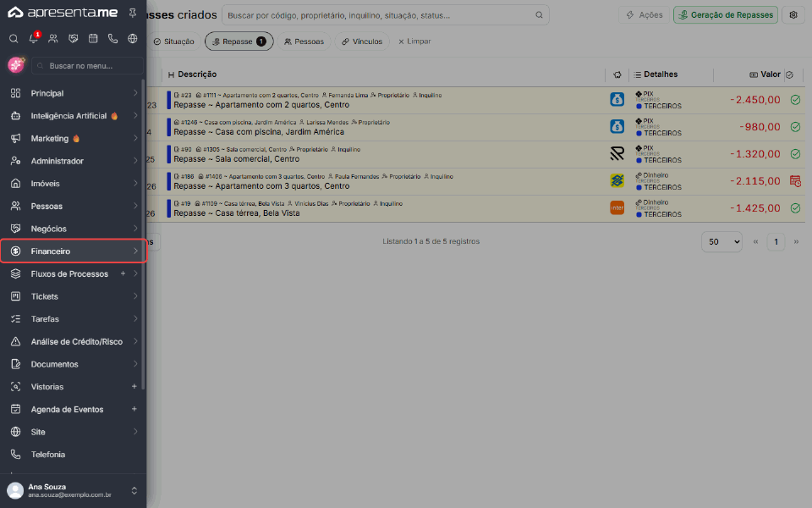The image size is (812, 508).
Task: Expand the Imóveis menu section
Action: tap(74, 184)
